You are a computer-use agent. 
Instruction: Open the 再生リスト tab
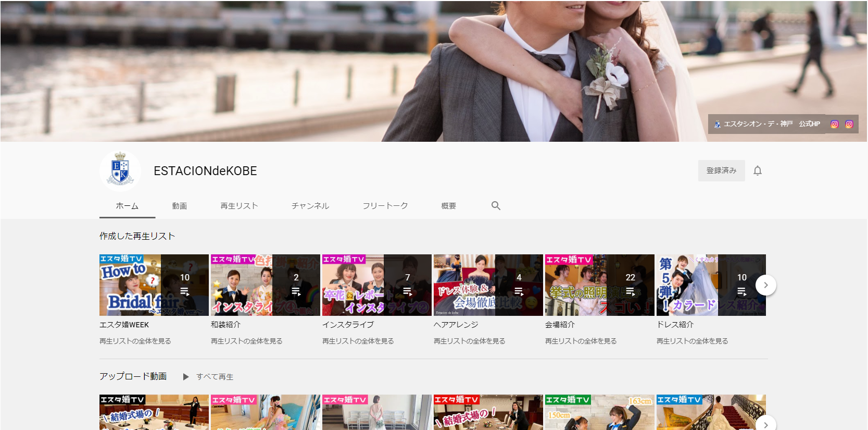[239, 206]
